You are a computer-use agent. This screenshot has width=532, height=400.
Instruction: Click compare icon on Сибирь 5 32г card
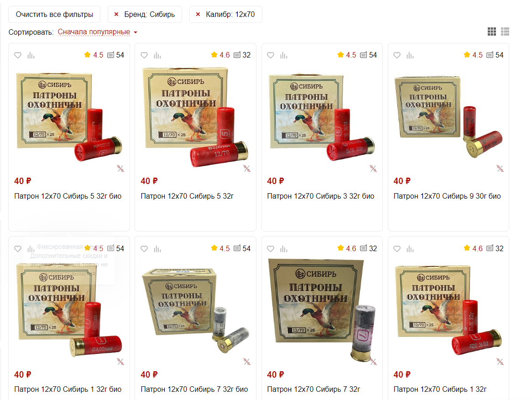pyautogui.click(x=157, y=55)
